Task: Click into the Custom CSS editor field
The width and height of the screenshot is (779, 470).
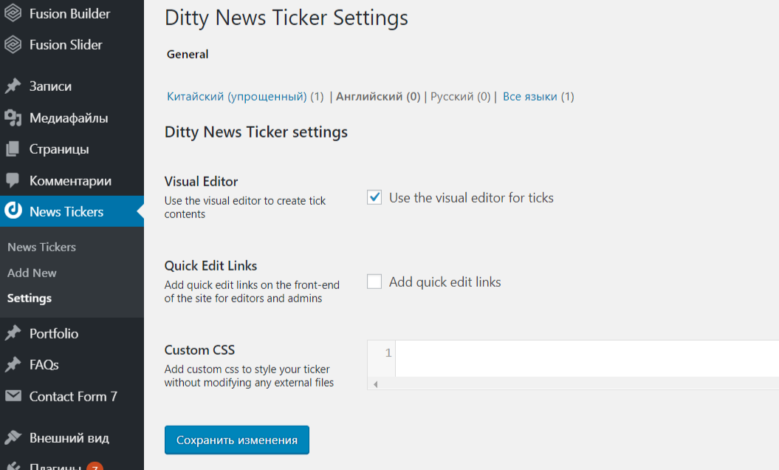Action: [x=587, y=358]
